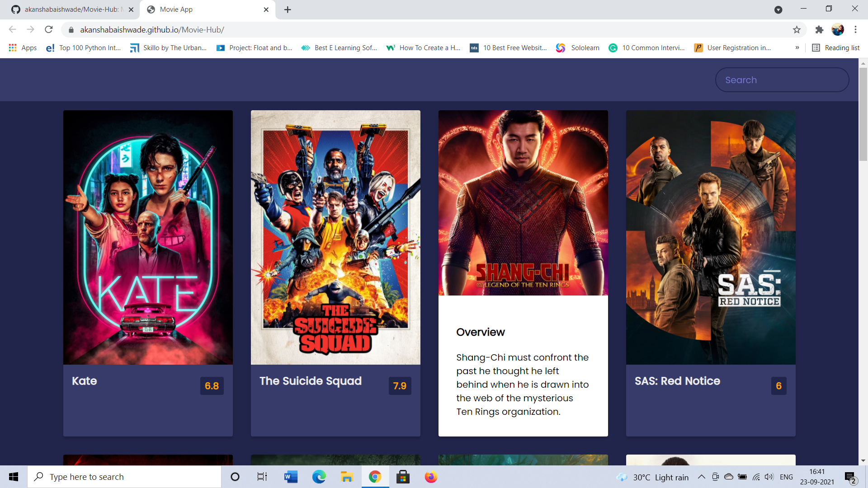
Task: Click the movie Search field
Action: 782,80
